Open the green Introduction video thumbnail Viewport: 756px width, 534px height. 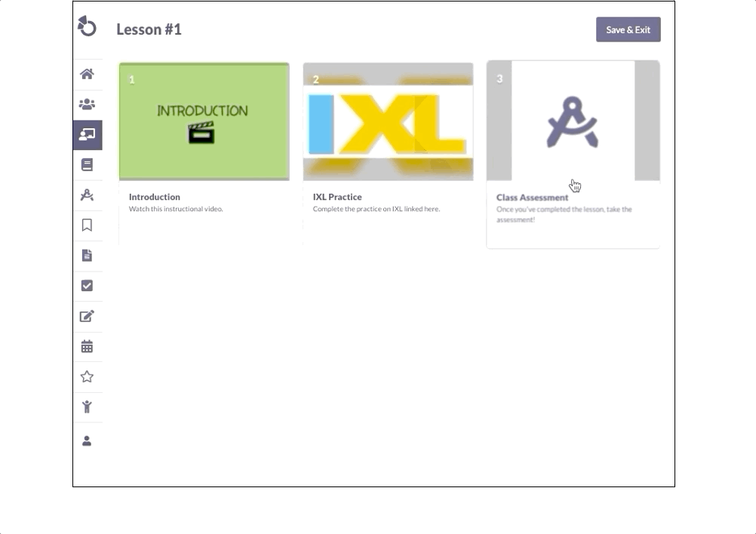tap(204, 121)
